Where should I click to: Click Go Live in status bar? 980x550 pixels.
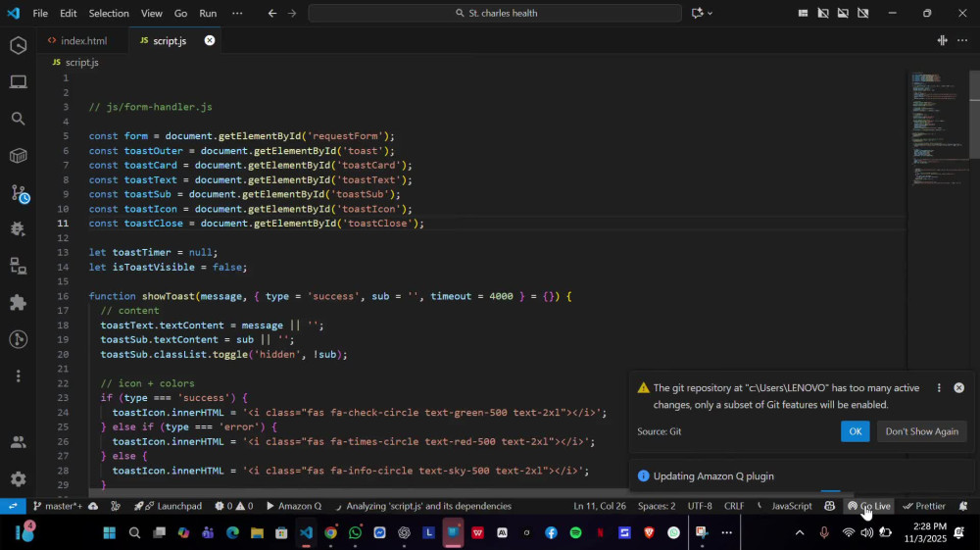(868, 506)
